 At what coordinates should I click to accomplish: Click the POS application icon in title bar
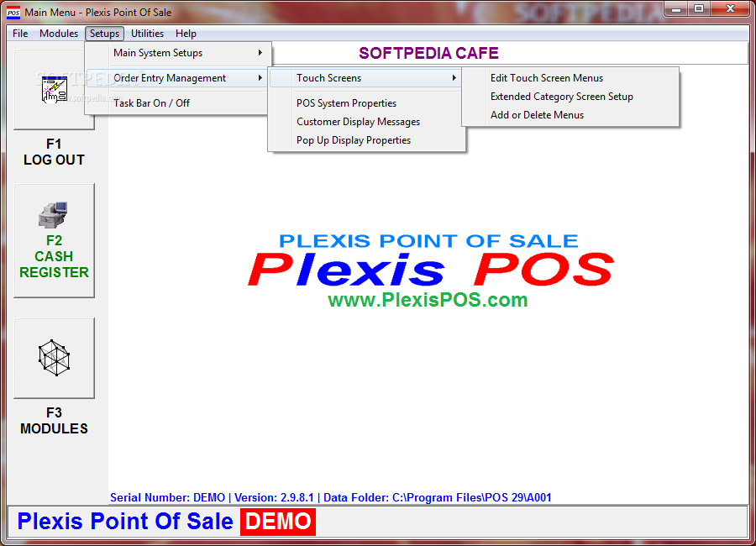point(13,12)
